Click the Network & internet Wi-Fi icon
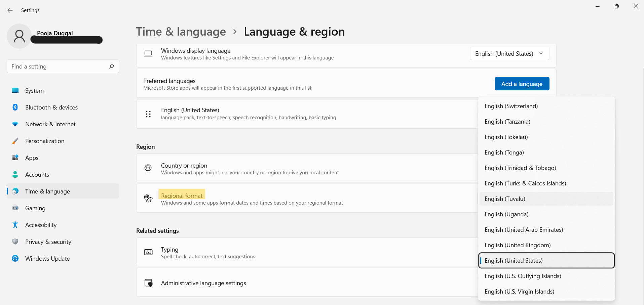The height and width of the screenshot is (305, 644). pos(15,124)
